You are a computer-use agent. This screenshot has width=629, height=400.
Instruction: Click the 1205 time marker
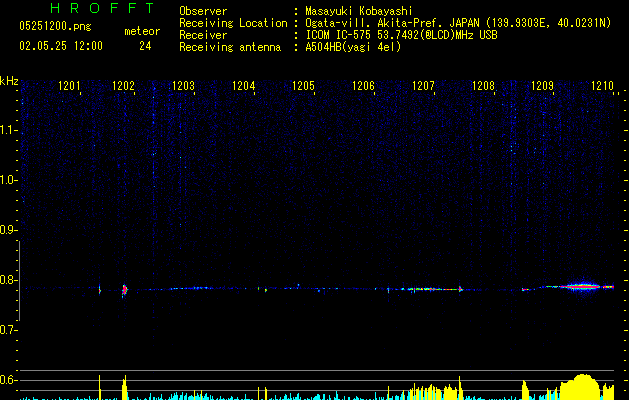(303, 85)
